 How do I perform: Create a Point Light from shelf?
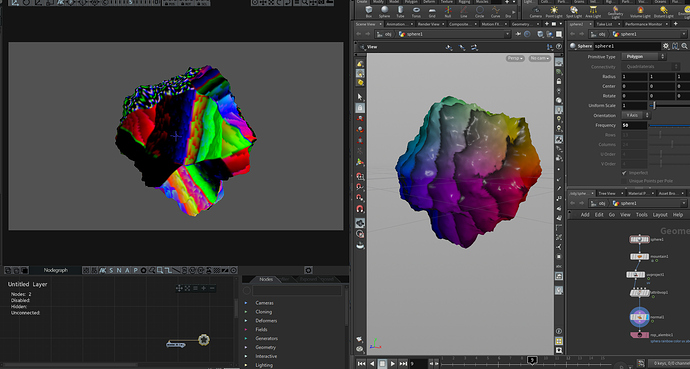pos(554,12)
